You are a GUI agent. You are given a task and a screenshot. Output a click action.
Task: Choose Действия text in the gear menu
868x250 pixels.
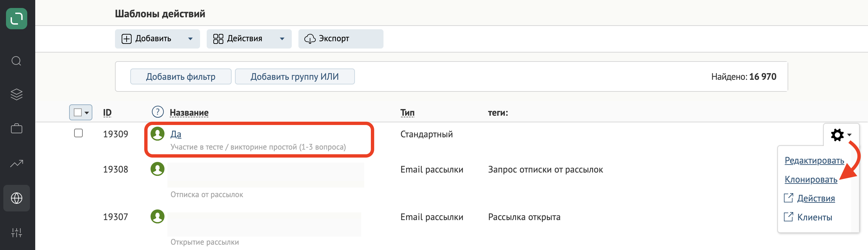point(816,198)
